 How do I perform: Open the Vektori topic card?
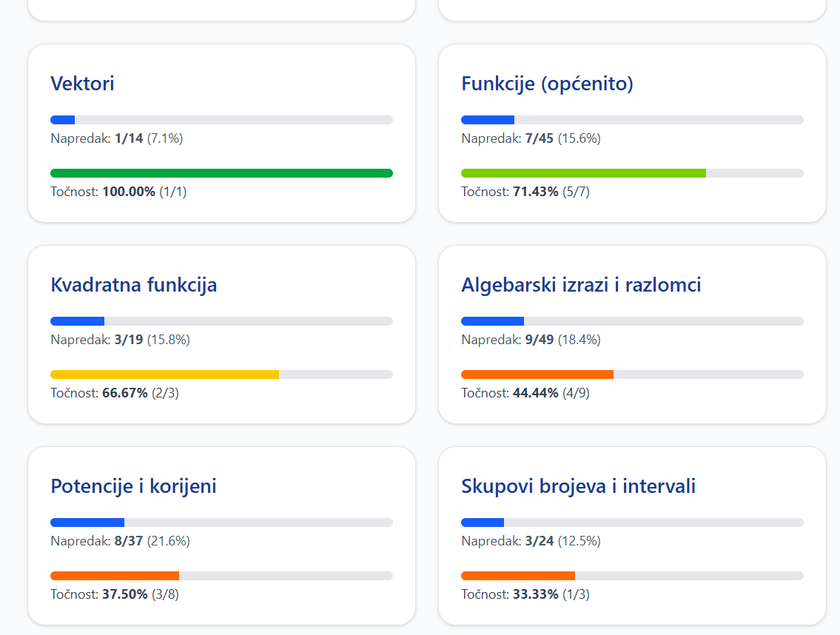click(x=83, y=84)
